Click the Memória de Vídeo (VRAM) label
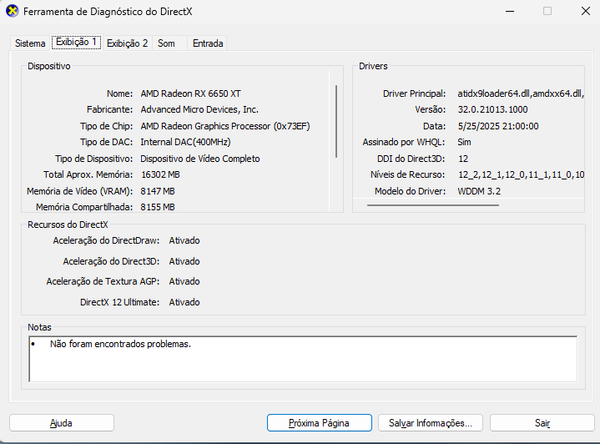The image size is (600, 444). tap(80, 191)
